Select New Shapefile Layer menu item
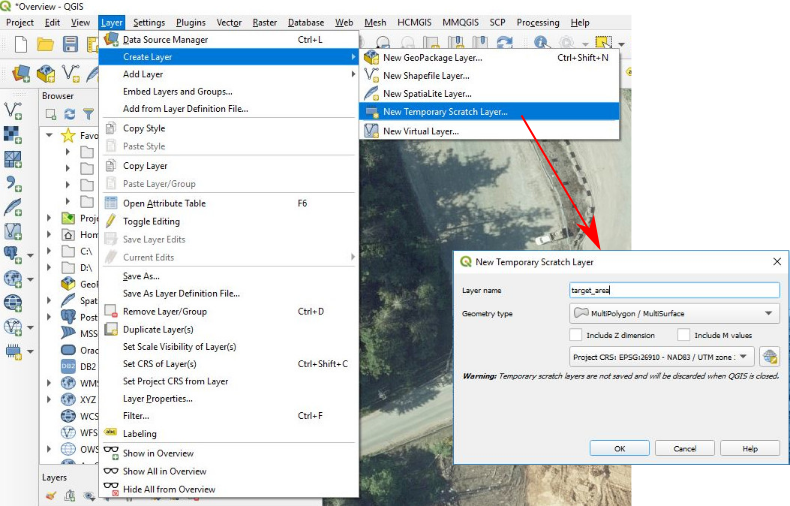 pyautogui.click(x=489, y=76)
